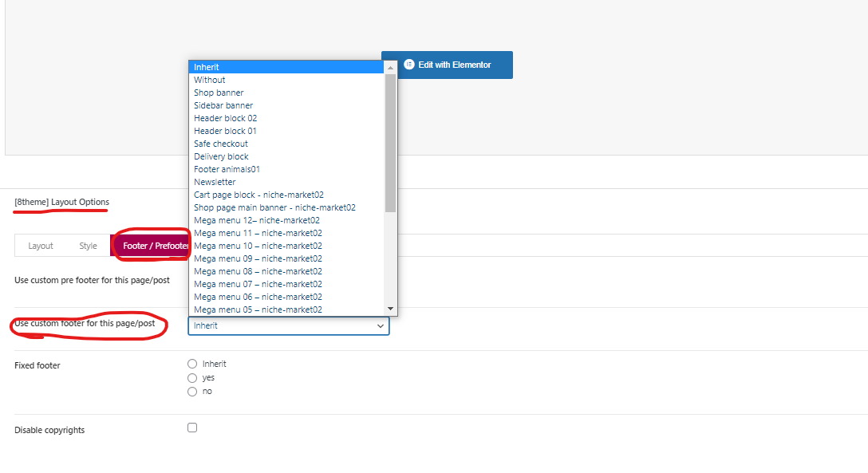Select Fixed footer Inherit radio
This screenshot has height=473, width=868.
(192, 364)
